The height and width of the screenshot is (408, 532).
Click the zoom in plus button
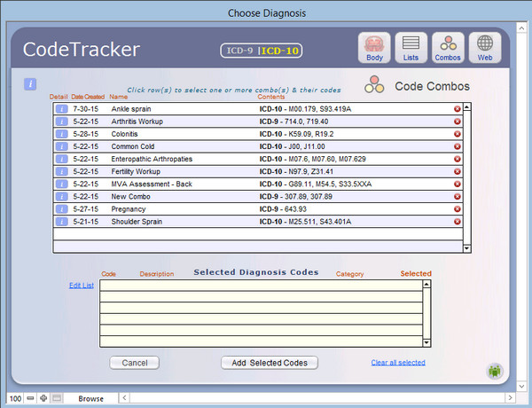[x=43, y=398]
